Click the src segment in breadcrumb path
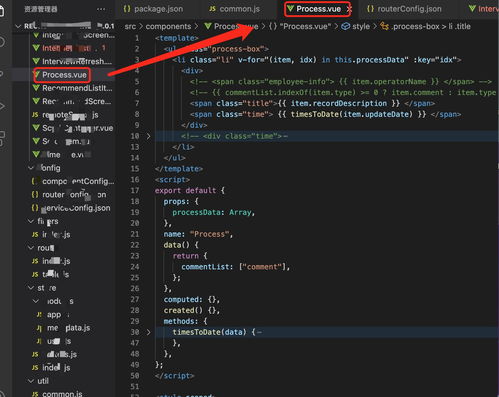The width and height of the screenshot is (499, 397). tap(130, 26)
